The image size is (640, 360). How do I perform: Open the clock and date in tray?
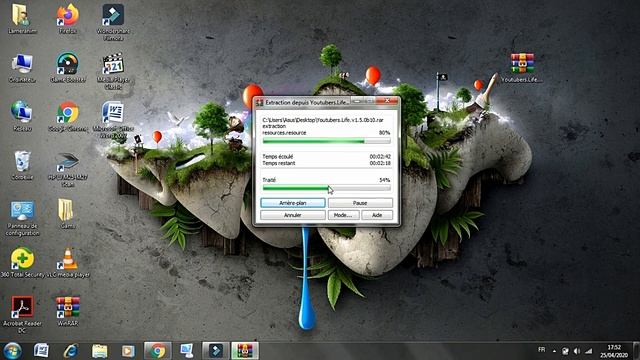tap(614, 351)
